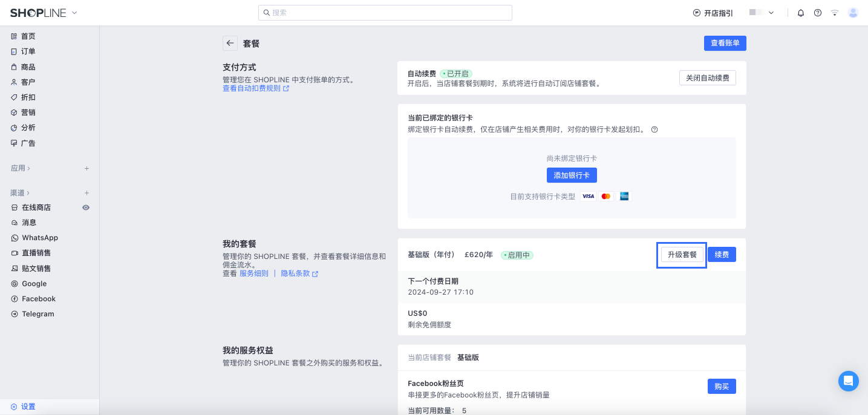This screenshot has width=868, height=415.
Task: Click the next payment date 2024-09-27 17:10
Action: [x=441, y=292]
